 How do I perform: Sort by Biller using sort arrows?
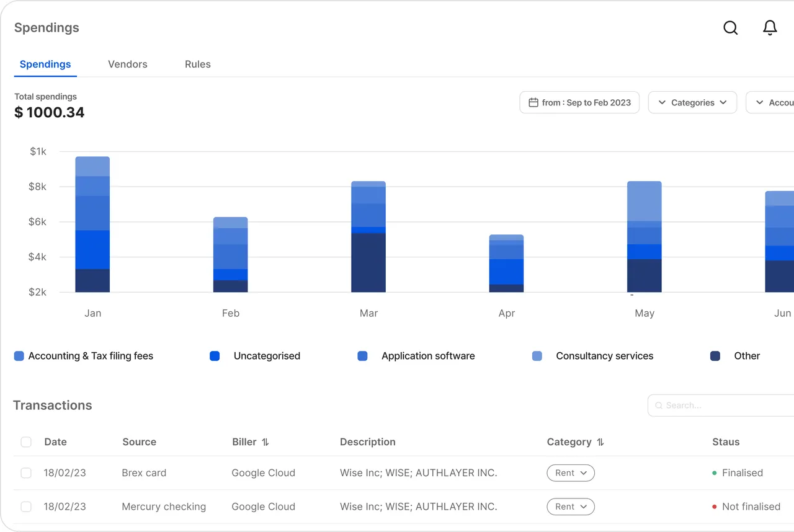tap(265, 442)
